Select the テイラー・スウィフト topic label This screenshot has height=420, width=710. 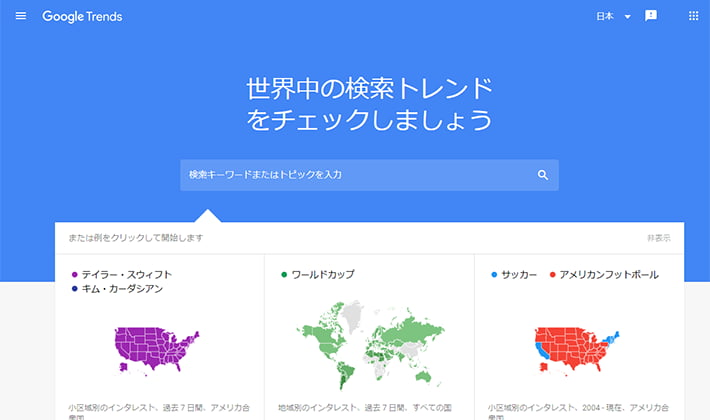(126, 274)
